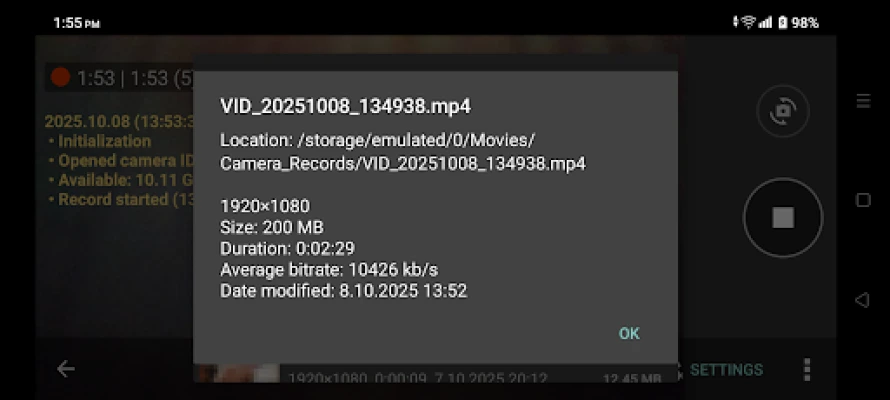Stop the recording with the square button
Viewport: 890px width, 400px height.
(x=783, y=217)
